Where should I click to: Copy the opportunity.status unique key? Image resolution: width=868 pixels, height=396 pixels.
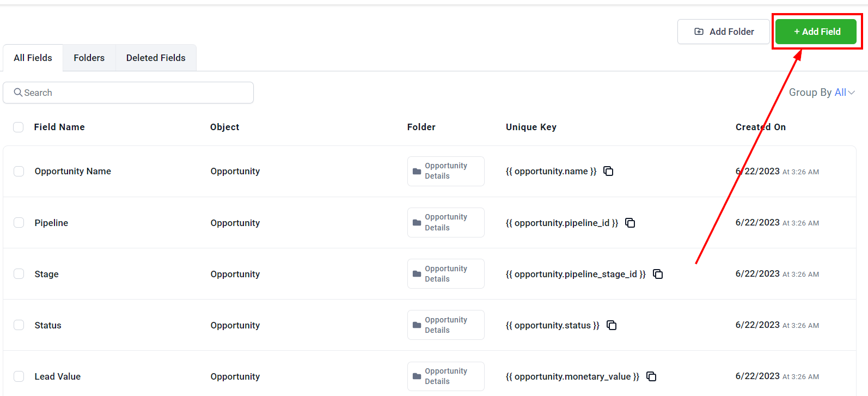pyautogui.click(x=612, y=325)
